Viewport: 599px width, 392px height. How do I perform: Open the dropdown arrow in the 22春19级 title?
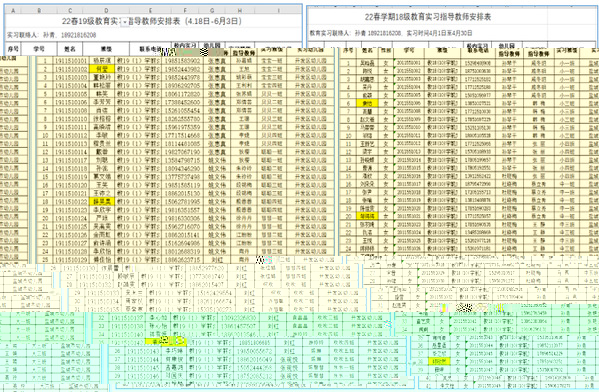[x=125, y=23]
